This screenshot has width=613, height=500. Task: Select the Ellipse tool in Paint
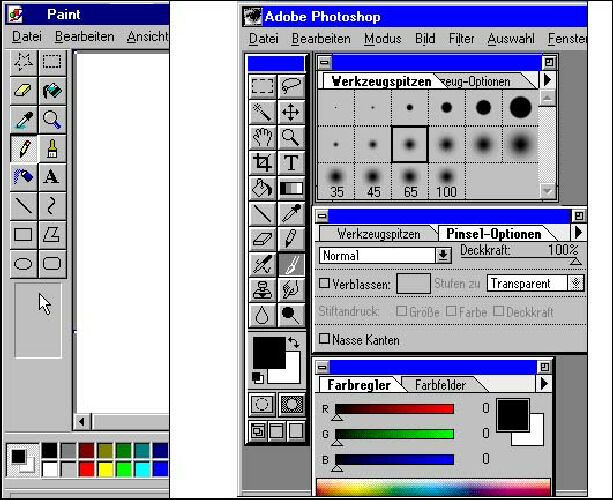tap(24, 264)
